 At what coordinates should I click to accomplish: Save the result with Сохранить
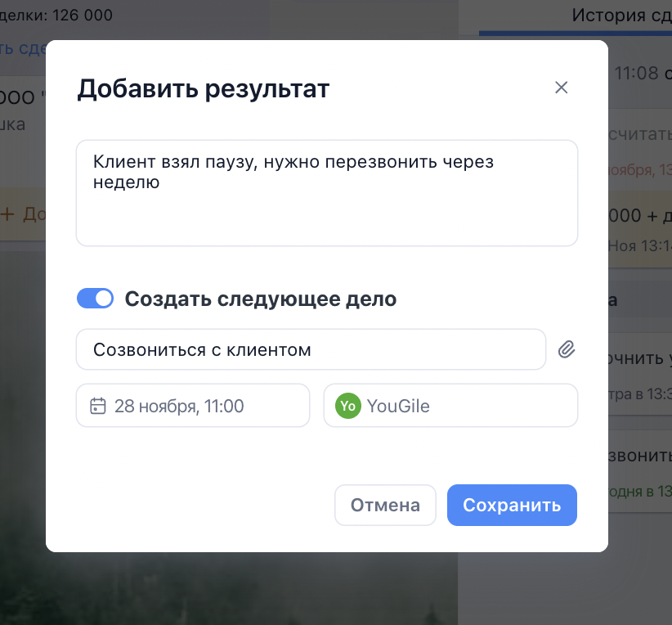512,506
